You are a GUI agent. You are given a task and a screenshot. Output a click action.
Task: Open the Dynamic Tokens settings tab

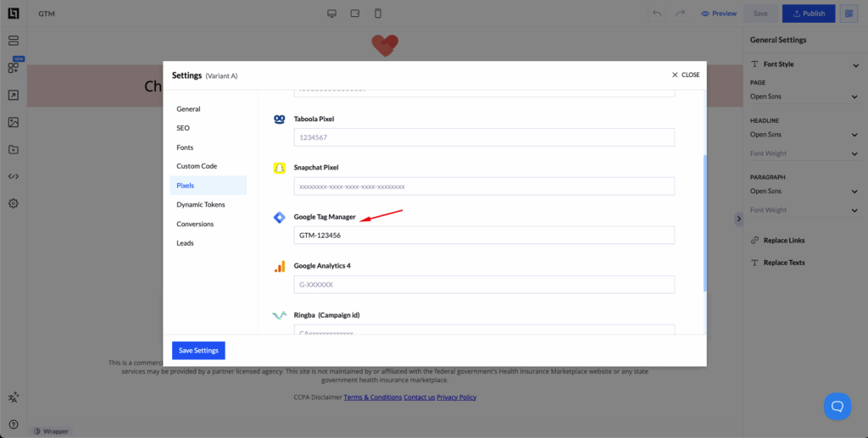201,204
